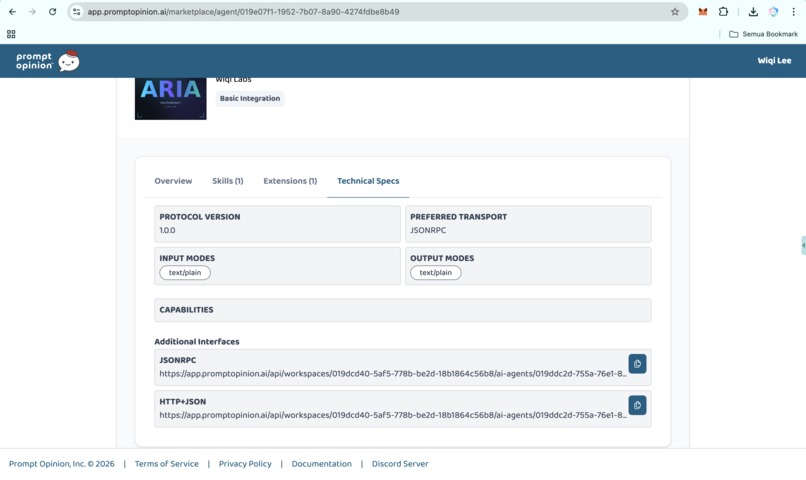The width and height of the screenshot is (806, 480).
Task: Click the Prompt Opinion, Inc. © 2026 text
Action: click(62, 464)
